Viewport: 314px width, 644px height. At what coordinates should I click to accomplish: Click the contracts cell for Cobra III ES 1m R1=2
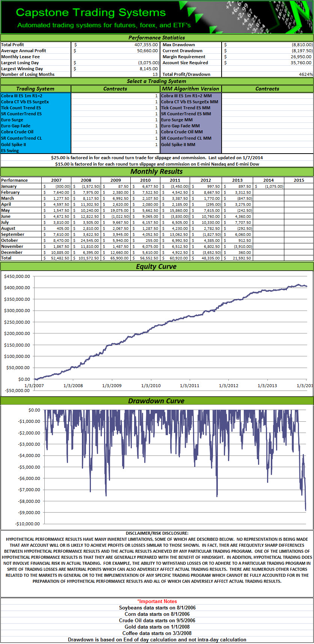pyautogui.click(x=115, y=96)
